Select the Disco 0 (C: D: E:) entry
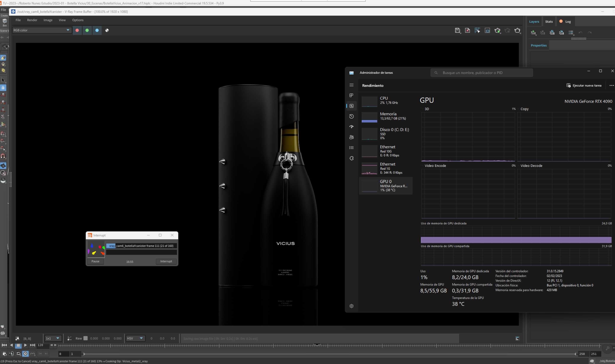 click(386, 133)
